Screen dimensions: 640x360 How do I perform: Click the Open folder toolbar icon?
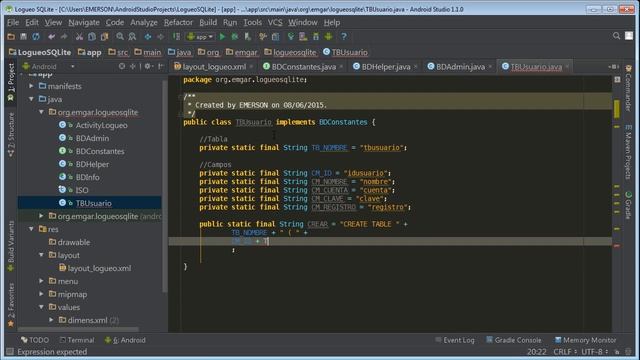11,37
